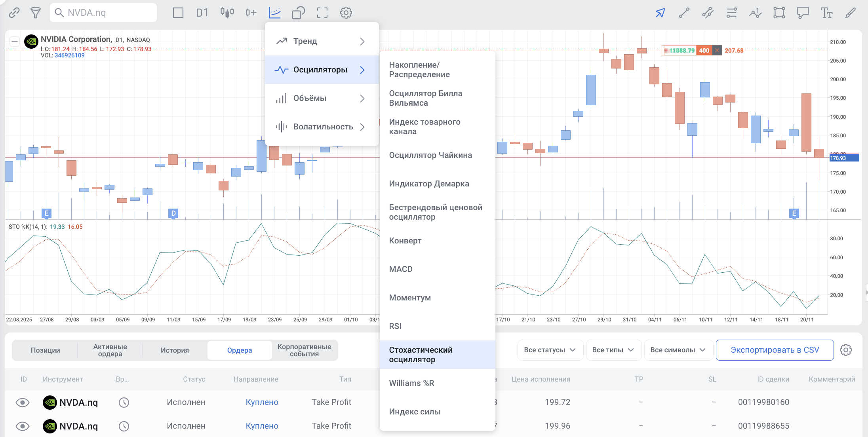
Task: Select the text annotation tool
Action: pos(826,13)
